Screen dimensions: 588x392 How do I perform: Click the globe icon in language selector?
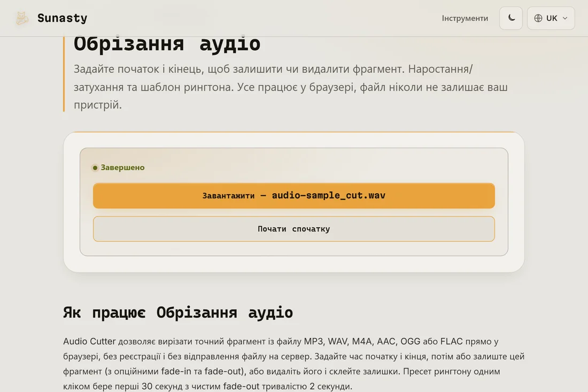click(x=538, y=18)
